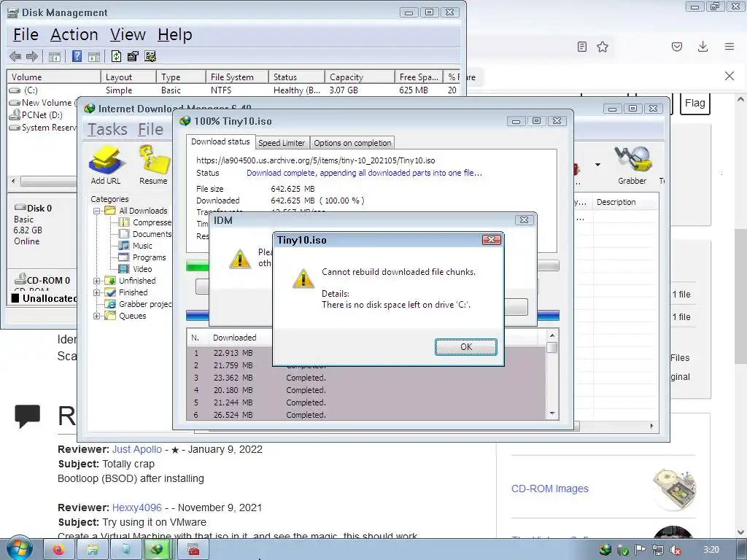
Task: Click the muted volume tray icon
Action: 675,550
